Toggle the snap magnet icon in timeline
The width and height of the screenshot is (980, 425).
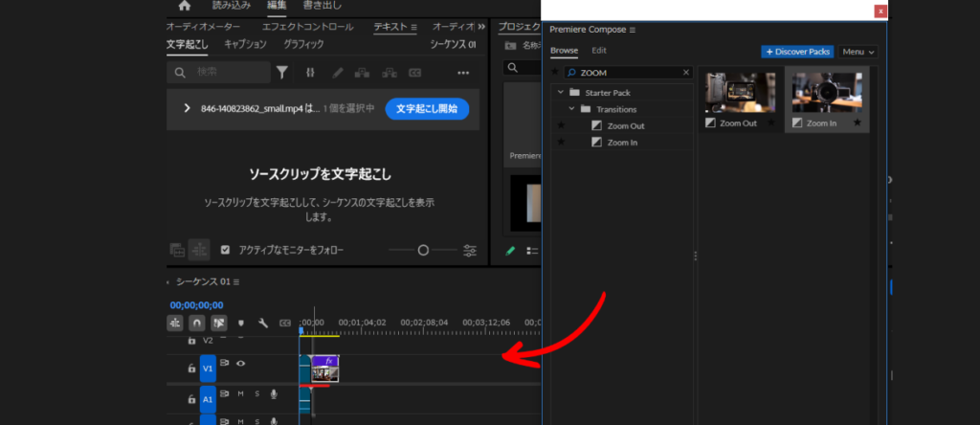[x=196, y=323]
